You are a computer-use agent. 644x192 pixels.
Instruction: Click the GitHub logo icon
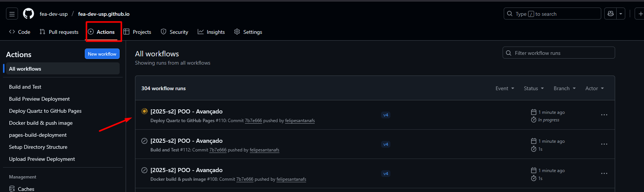pos(29,14)
